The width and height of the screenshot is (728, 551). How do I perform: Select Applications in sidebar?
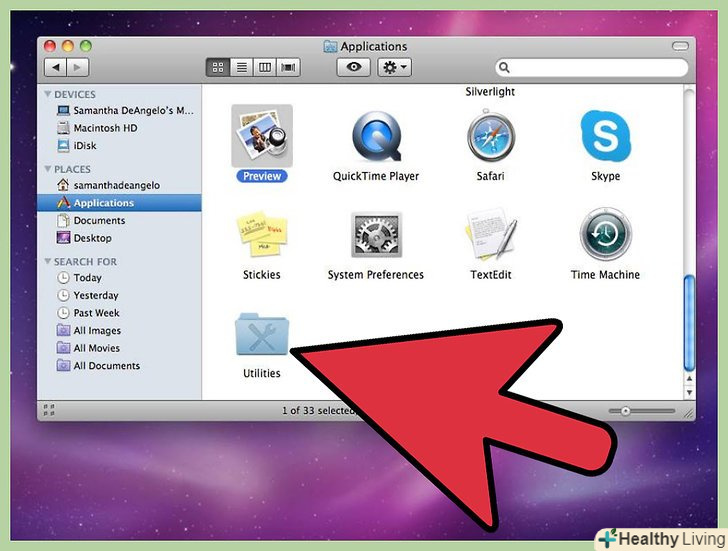pyautogui.click(x=119, y=203)
